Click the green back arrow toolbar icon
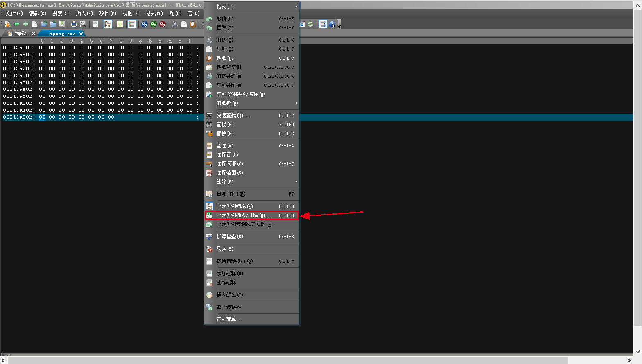The image size is (642, 364). coord(17,24)
